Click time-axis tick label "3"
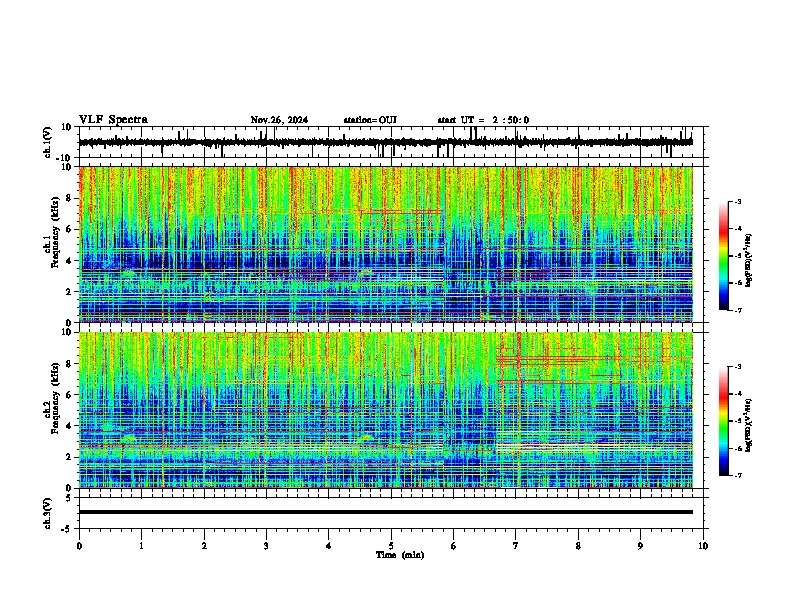 (x=266, y=546)
